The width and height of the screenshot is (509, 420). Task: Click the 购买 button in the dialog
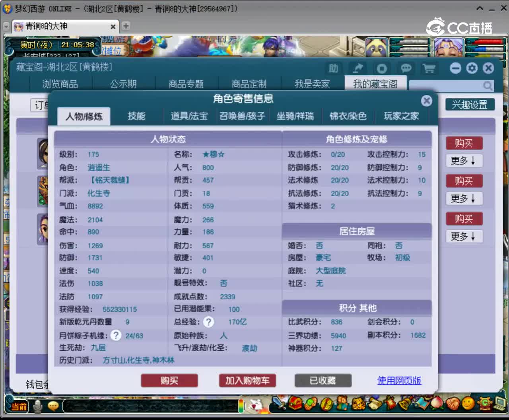coord(169,381)
